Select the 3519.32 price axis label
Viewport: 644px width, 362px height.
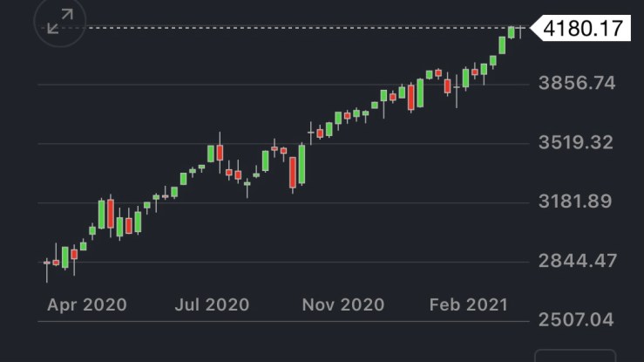click(x=578, y=143)
